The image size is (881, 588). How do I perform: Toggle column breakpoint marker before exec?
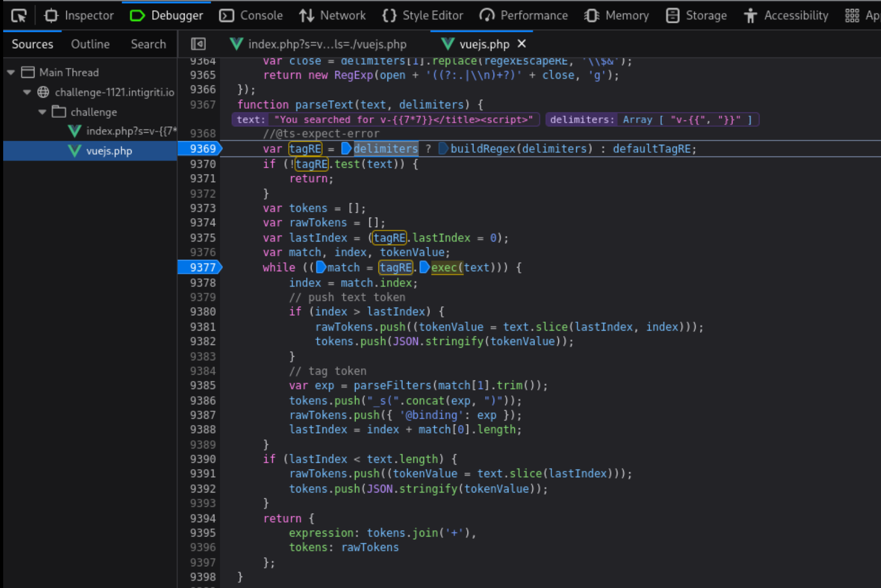click(x=424, y=267)
